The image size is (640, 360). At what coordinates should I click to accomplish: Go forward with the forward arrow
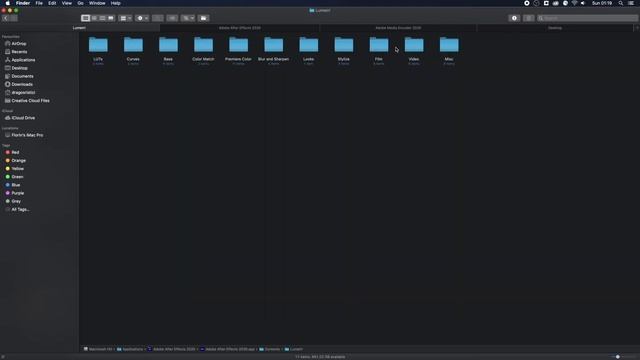(x=14, y=18)
